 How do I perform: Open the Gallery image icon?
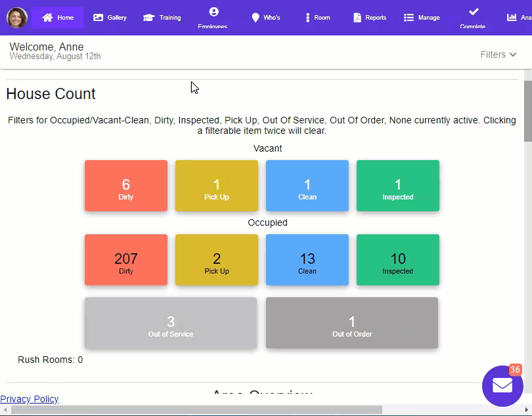click(99, 18)
